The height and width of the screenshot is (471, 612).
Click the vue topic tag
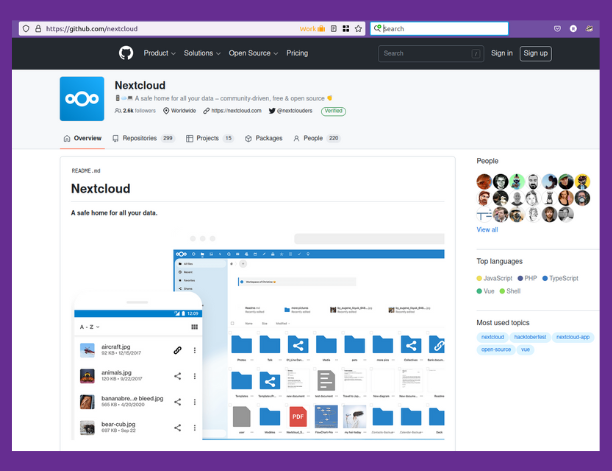coord(525,350)
